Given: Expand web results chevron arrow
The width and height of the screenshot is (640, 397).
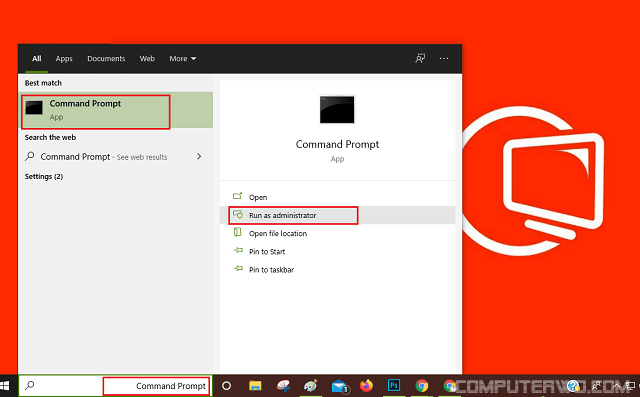Looking at the screenshot, I should pyautogui.click(x=199, y=157).
